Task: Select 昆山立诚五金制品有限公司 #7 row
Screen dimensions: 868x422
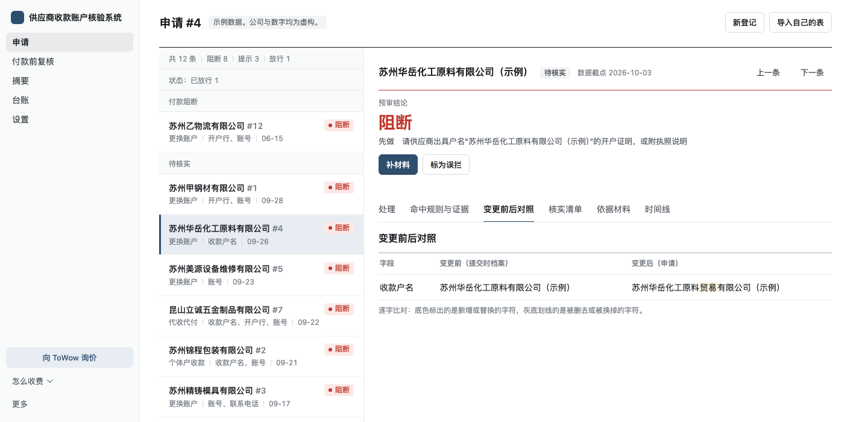Action: pos(261,316)
